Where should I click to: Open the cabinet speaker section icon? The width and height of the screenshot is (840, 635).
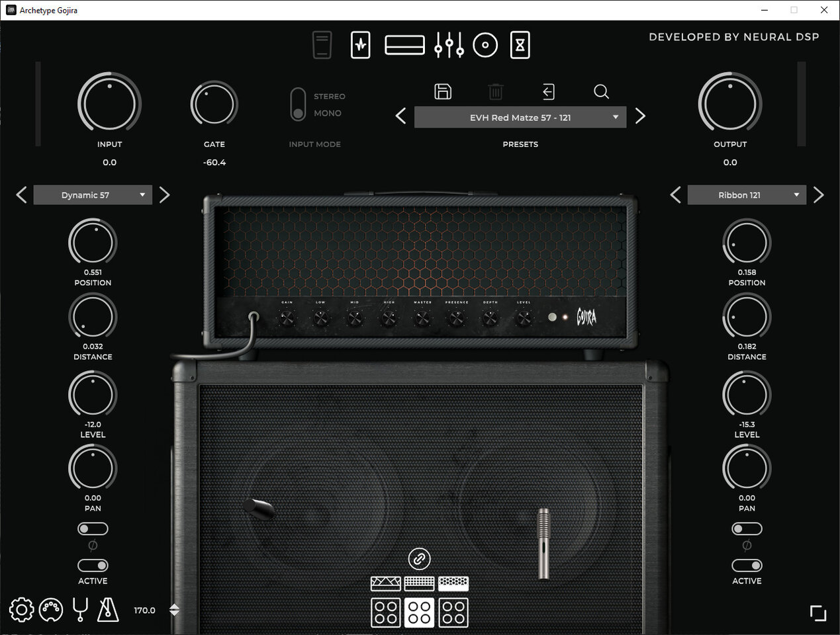click(485, 45)
